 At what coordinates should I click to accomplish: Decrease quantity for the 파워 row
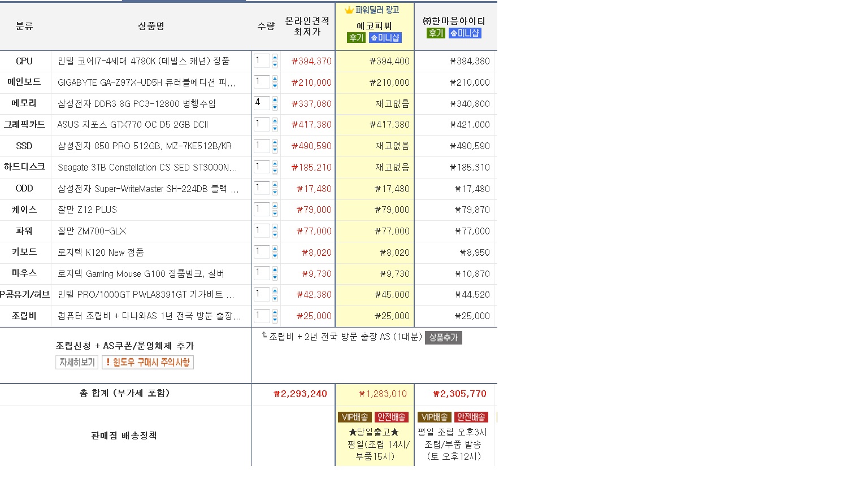[x=275, y=235]
